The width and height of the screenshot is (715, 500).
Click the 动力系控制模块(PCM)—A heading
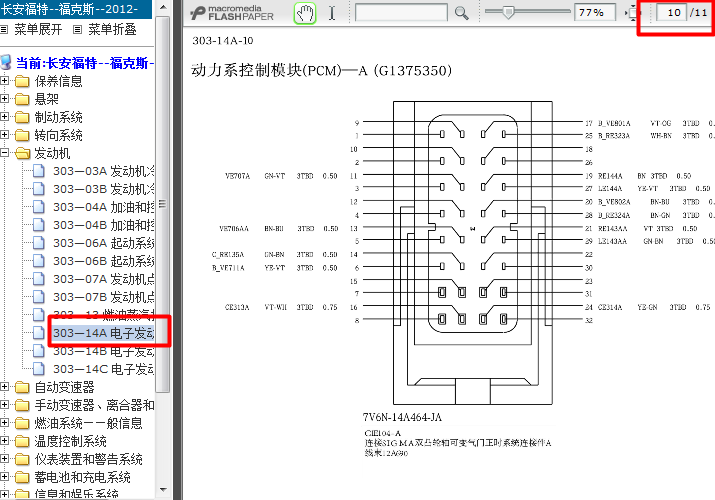tap(321, 71)
